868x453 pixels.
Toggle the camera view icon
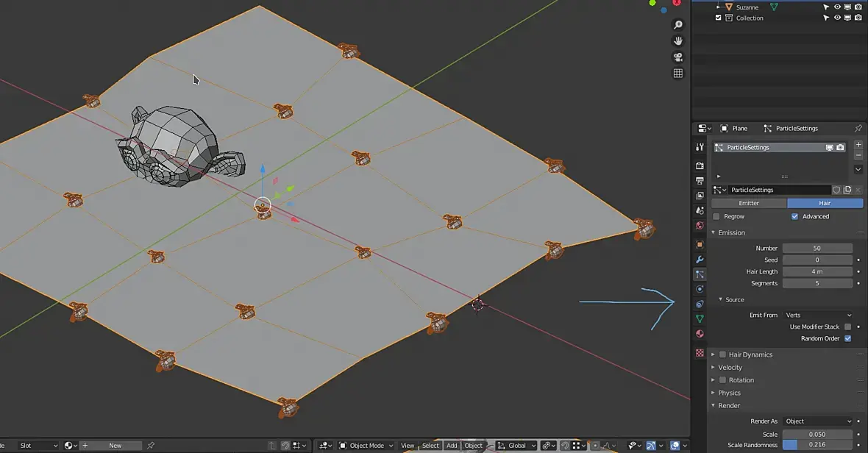677,57
